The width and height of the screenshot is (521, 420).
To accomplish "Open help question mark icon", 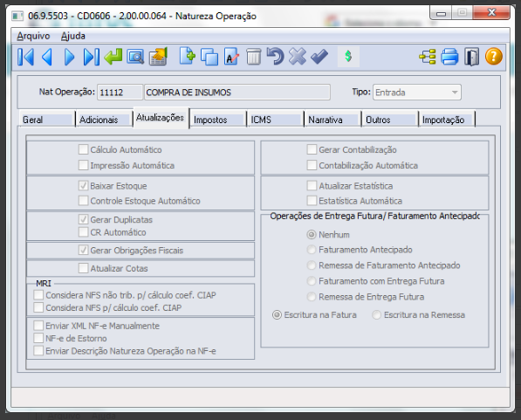I will tap(493, 57).
